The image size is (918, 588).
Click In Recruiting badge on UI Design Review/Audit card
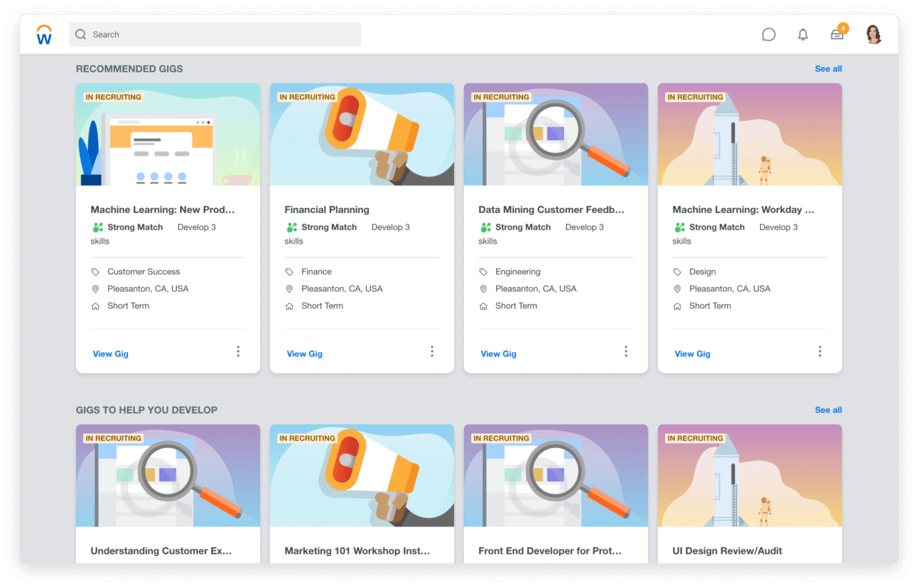(695, 439)
